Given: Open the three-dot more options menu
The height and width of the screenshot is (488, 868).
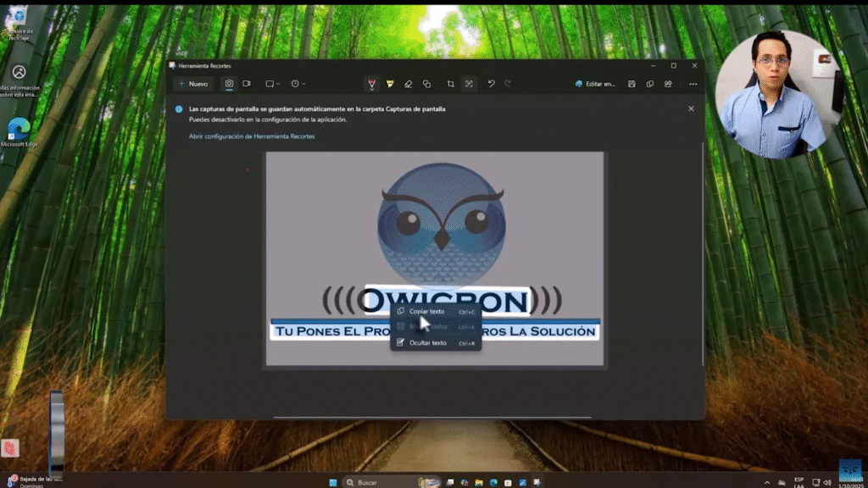Looking at the screenshot, I should tap(693, 84).
